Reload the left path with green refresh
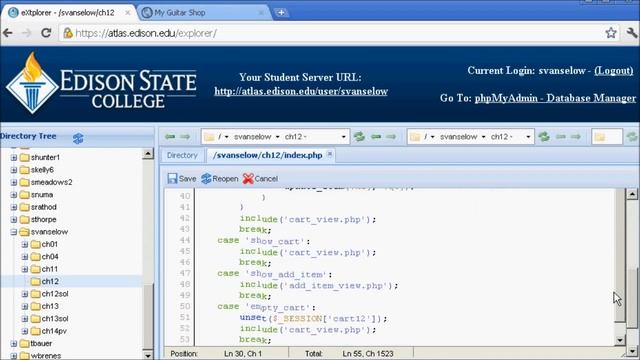This screenshot has width=640, height=360. pos(359,136)
